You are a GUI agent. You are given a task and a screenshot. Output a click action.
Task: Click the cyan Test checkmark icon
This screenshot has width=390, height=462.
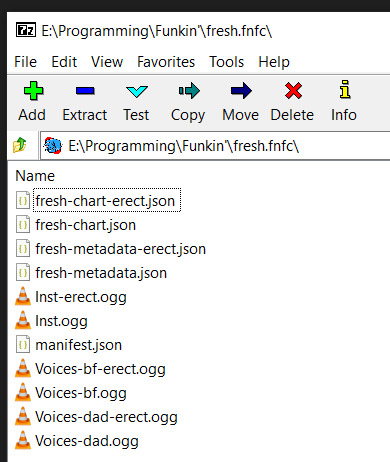[x=137, y=91]
